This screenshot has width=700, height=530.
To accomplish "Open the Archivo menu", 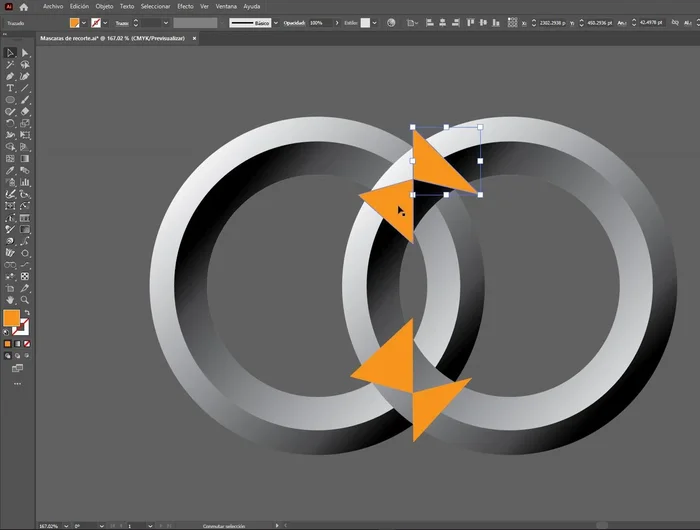I will click(53, 7).
